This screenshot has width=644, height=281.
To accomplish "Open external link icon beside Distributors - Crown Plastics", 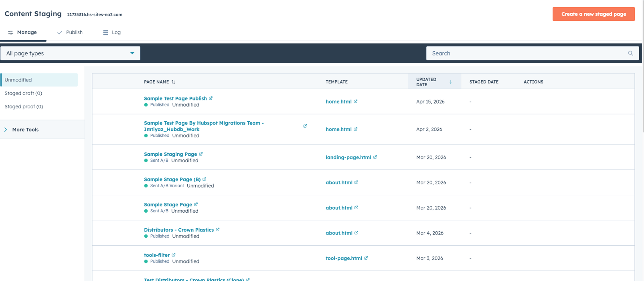I will 218,230.
